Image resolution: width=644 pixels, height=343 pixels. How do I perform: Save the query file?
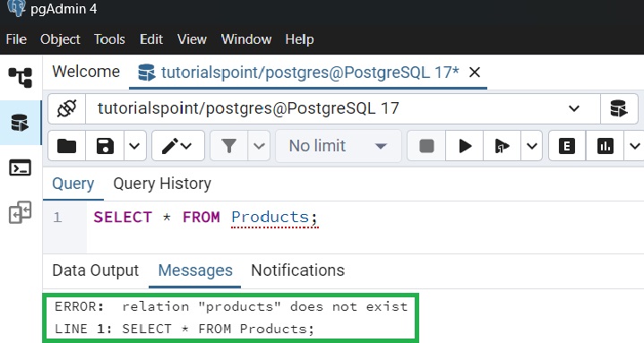pyautogui.click(x=105, y=146)
